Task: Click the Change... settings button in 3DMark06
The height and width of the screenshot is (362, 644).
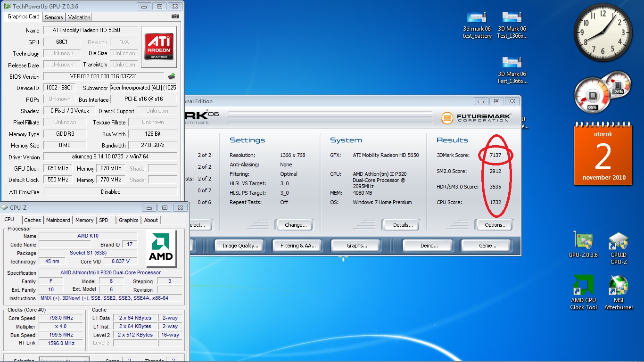Action: pyautogui.click(x=296, y=225)
